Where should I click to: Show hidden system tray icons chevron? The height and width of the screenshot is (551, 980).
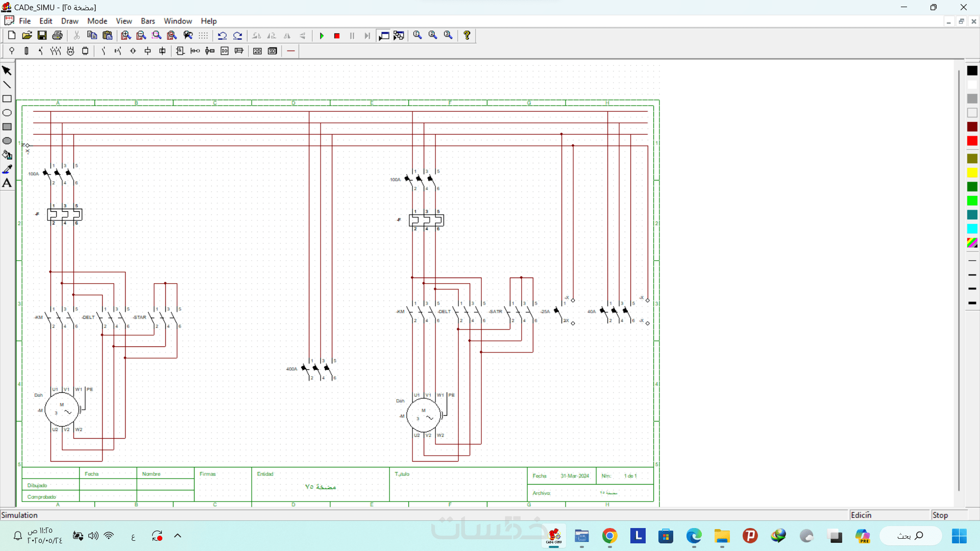point(178,536)
